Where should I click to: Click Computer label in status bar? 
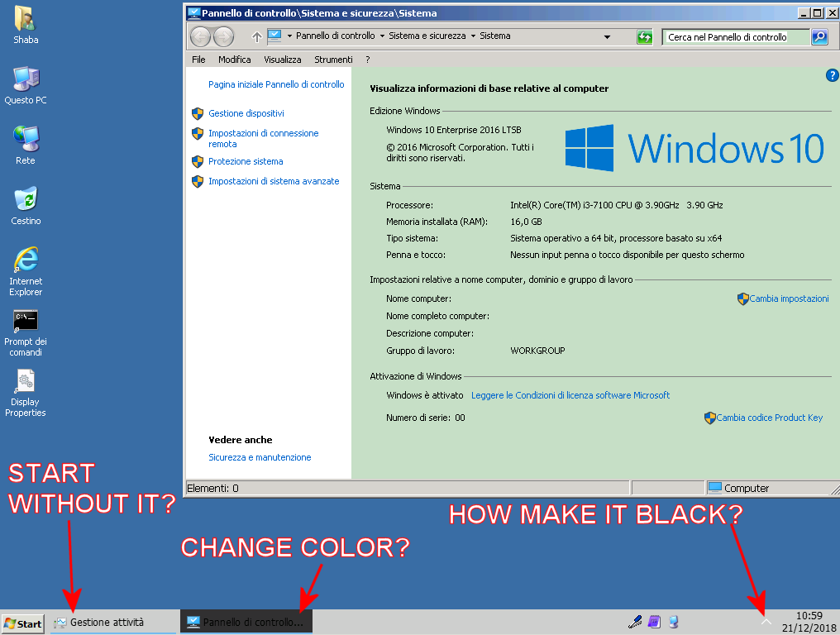[x=747, y=488]
